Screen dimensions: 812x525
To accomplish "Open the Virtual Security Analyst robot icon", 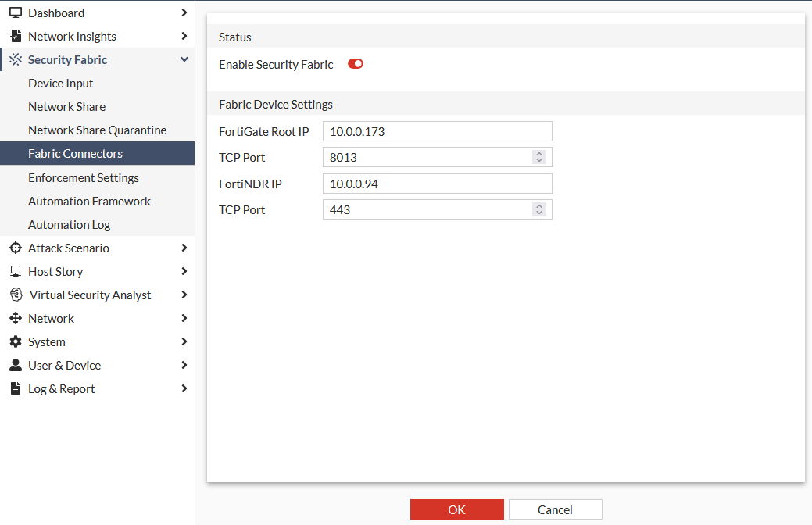I will click(x=16, y=295).
